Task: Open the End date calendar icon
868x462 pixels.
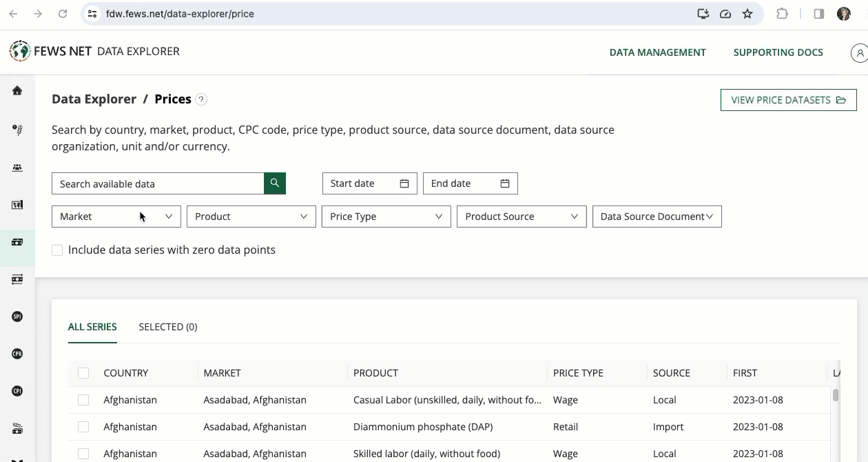Action: pyautogui.click(x=505, y=183)
